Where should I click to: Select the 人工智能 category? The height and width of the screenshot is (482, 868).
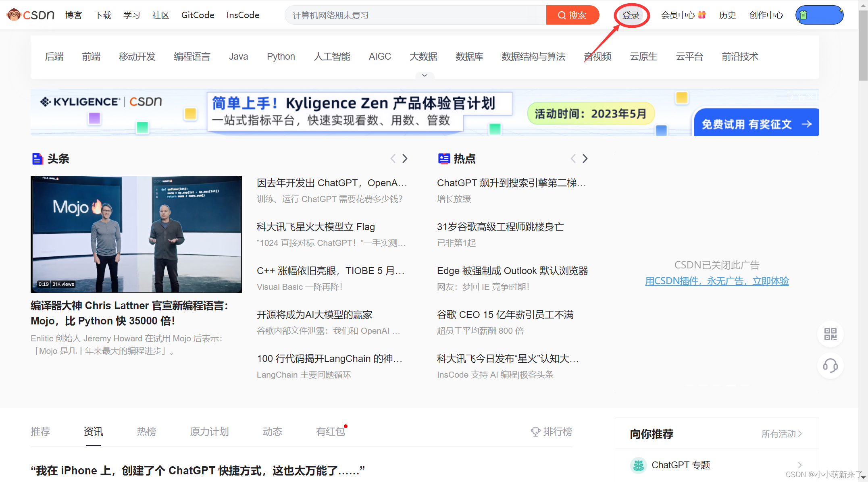[332, 56]
